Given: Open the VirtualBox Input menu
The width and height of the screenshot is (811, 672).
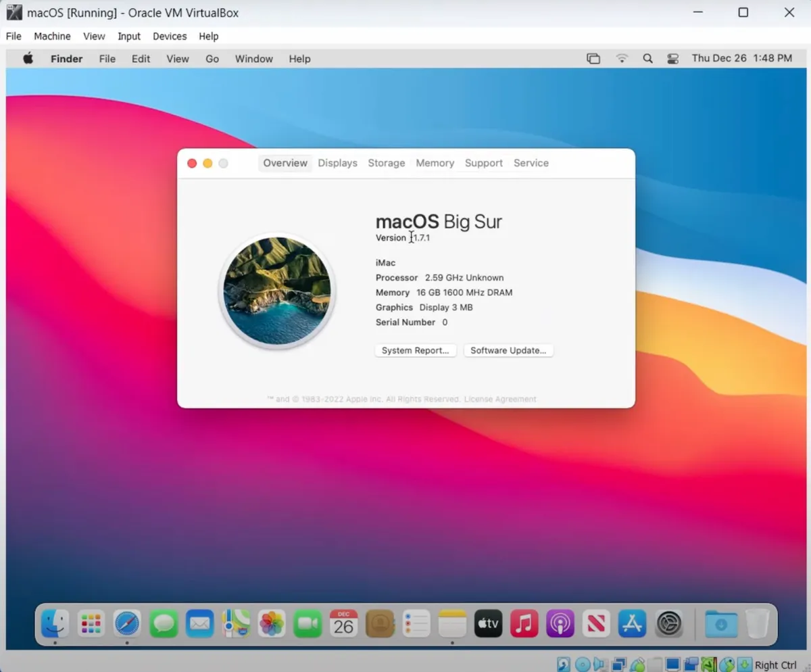Looking at the screenshot, I should [129, 37].
